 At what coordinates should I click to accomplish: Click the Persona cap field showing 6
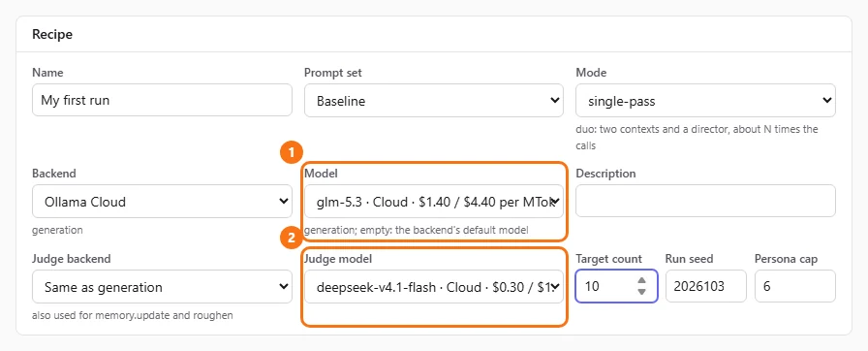click(x=795, y=286)
